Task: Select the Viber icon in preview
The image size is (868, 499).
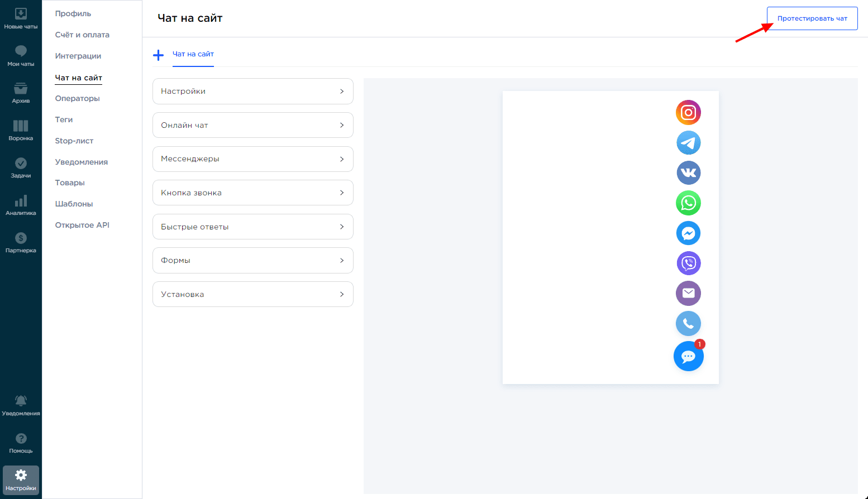Action: 688,263
